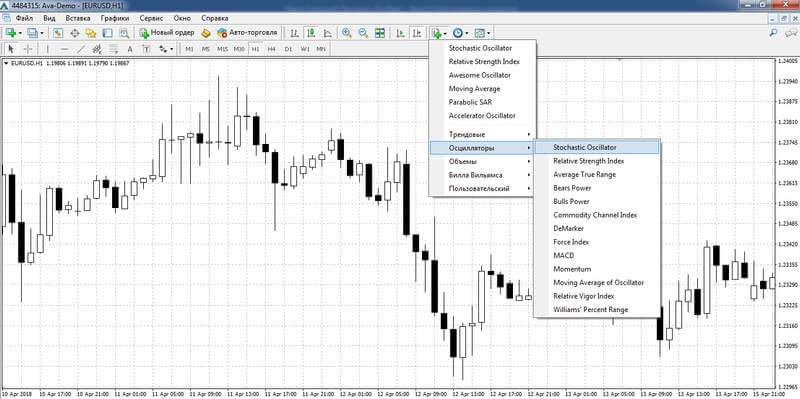Toggle Авто-торговля (auto-trading) button
The width and height of the screenshot is (800, 399).
point(247,33)
